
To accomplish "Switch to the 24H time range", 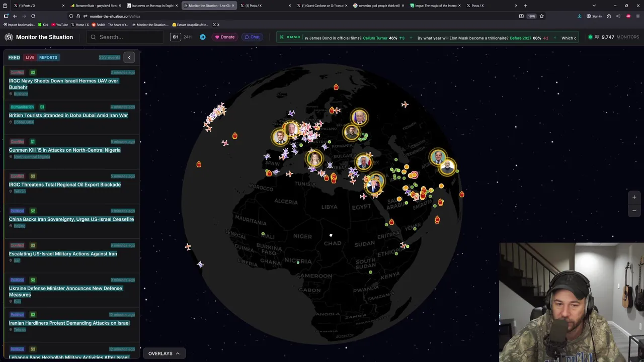I will pyautogui.click(x=188, y=37).
